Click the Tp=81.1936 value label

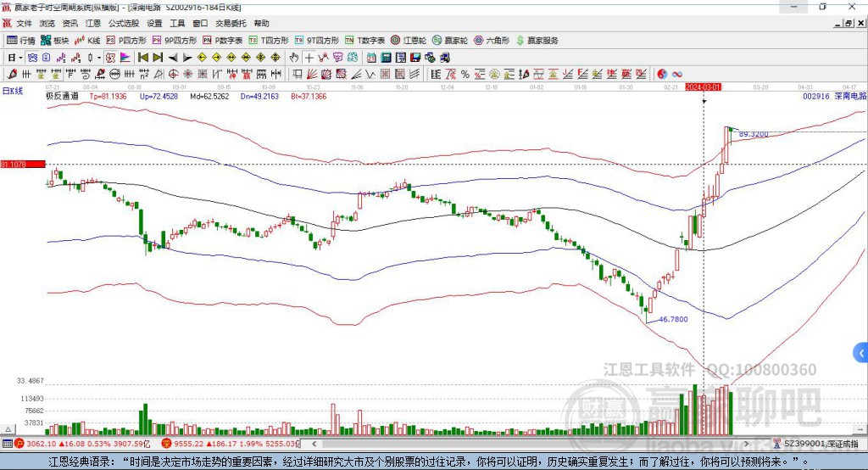(x=108, y=96)
